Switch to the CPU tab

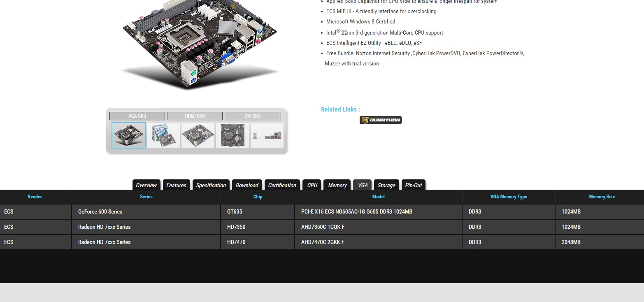click(x=312, y=185)
